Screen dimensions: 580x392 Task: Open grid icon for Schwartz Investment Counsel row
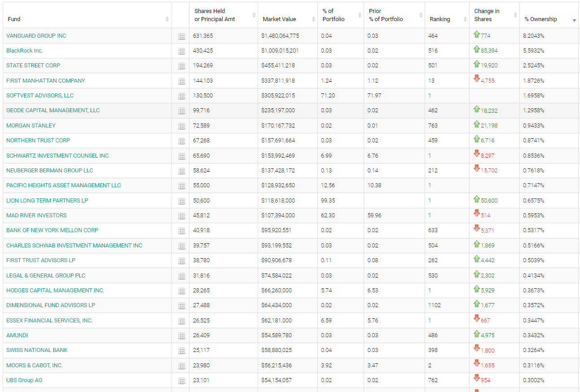coord(182,156)
